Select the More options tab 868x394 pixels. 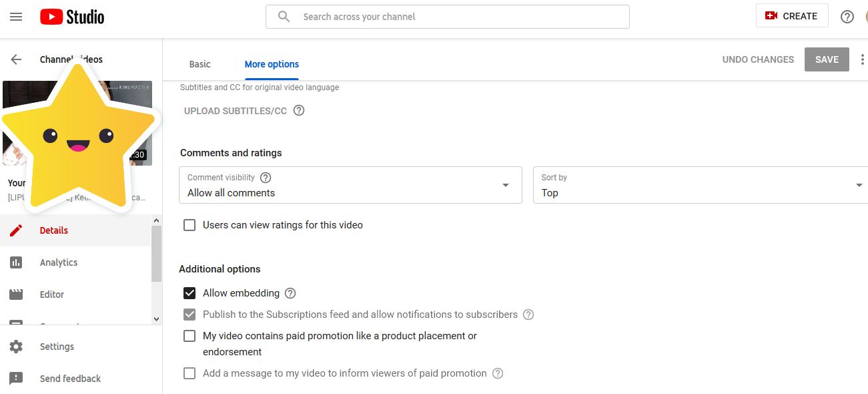point(272,64)
